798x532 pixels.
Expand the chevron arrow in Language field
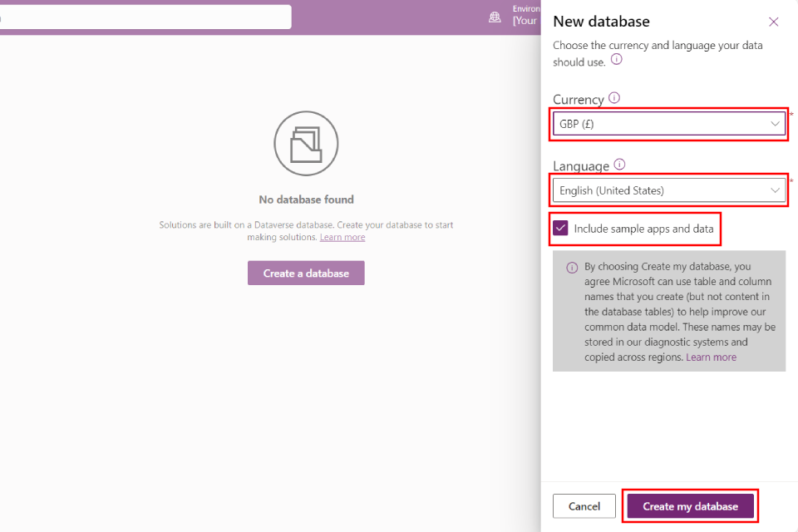pyautogui.click(x=776, y=190)
